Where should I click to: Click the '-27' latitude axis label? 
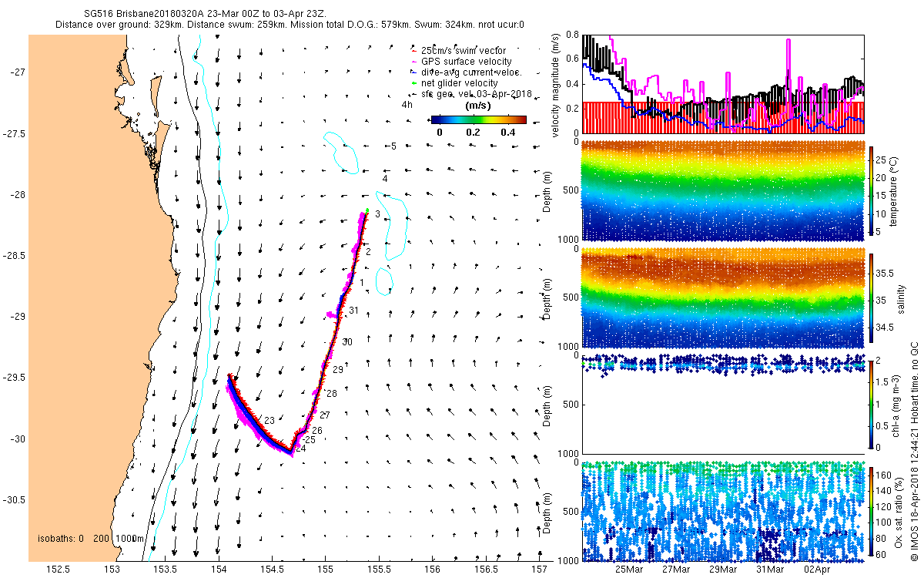pyautogui.click(x=17, y=72)
